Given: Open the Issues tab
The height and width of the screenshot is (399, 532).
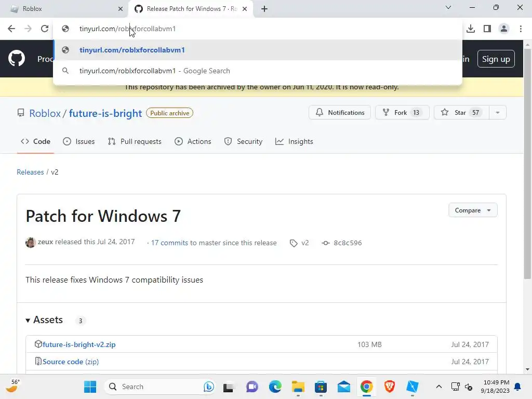Looking at the screenshot, I should (79, 141).
